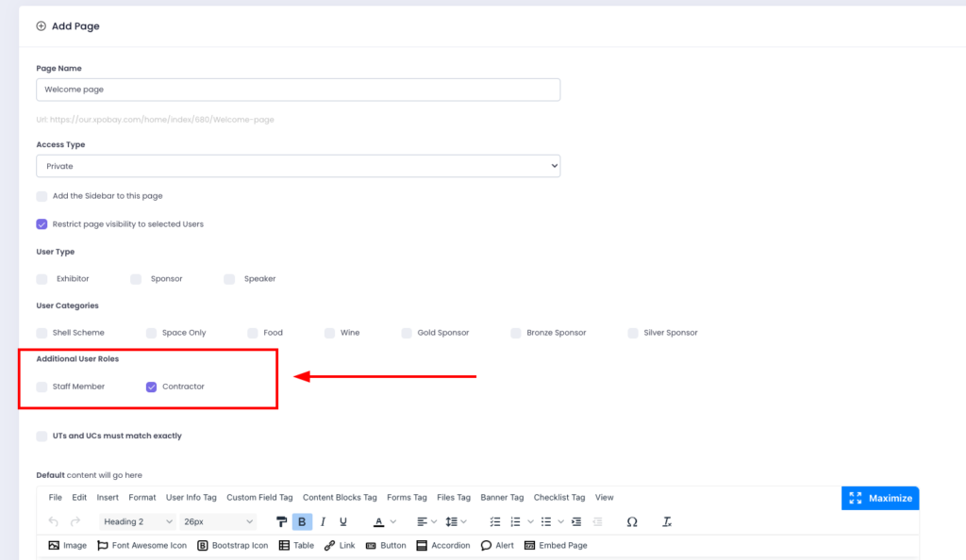Open the Custom Field Tag menu

point(259,497)
